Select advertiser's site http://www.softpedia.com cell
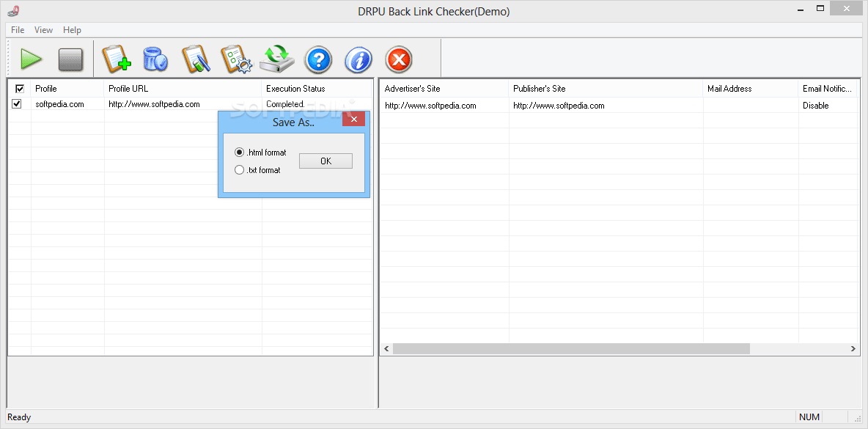Screen dimensions: 868x429 pyautogui.click(x=444, y=105)
